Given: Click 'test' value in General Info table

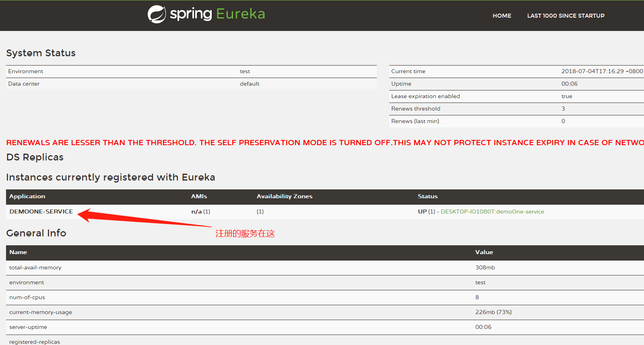Looking at the screenshot, I should tap(480, 282).
